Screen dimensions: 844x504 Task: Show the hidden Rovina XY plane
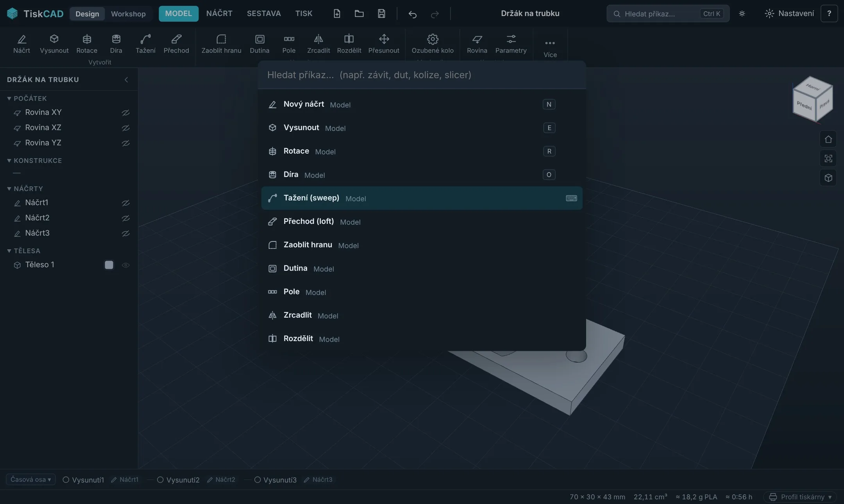(125, 113)
